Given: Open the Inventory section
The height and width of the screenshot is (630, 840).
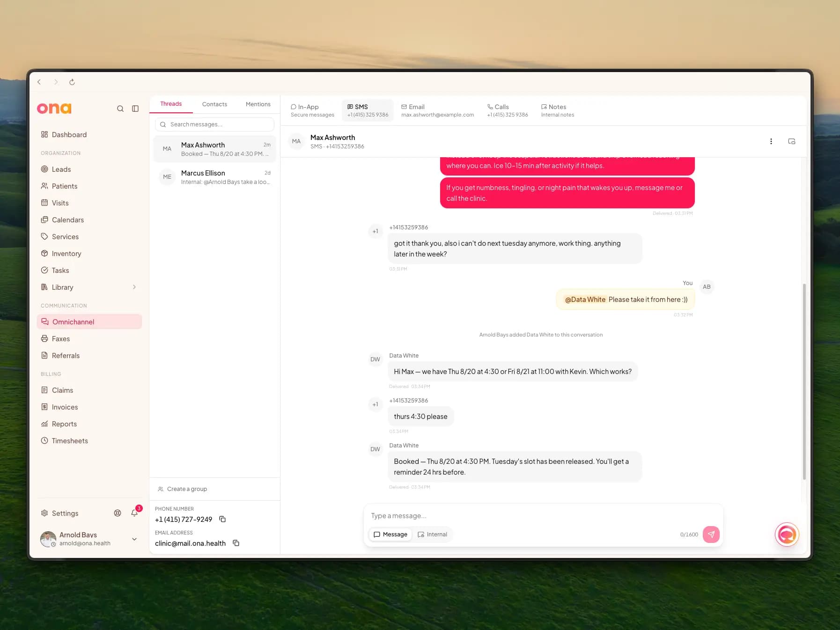Looking at the screenshot, I should [x=89, y=254].
